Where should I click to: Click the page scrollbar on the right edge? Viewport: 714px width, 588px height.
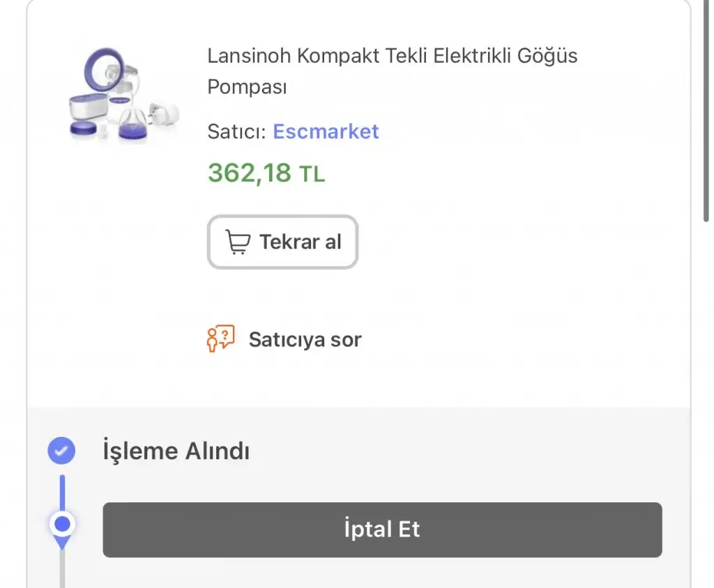click(x=707, y=111)
